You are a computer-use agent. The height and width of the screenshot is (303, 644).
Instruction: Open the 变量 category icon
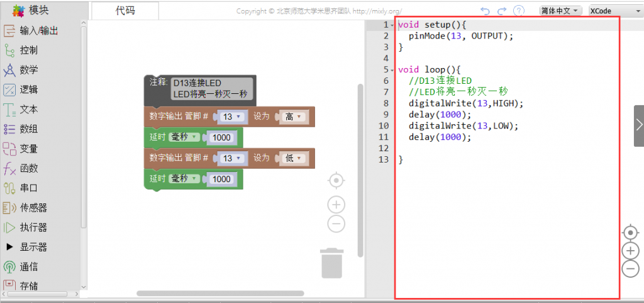[x=9, y=149]
